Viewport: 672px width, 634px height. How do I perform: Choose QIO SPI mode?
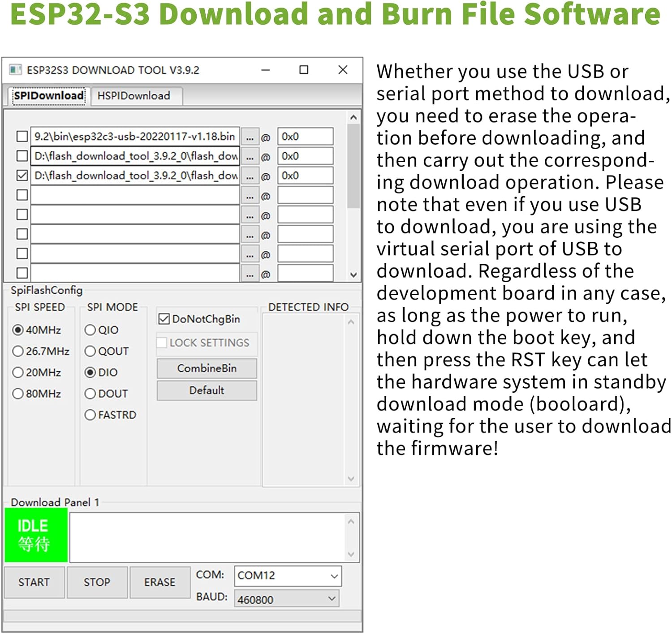(90, 330)
